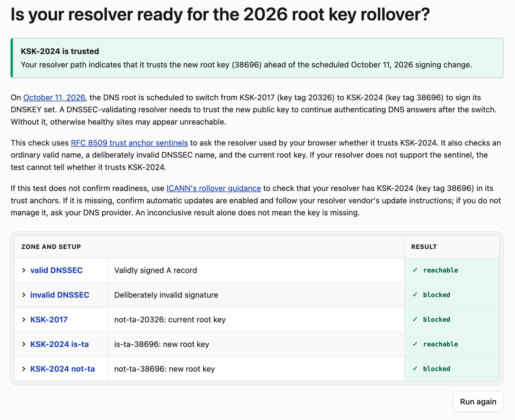Click blocked result for invalid DNSSEC
This screenshot has height=420, width=515.
[436, 295]
